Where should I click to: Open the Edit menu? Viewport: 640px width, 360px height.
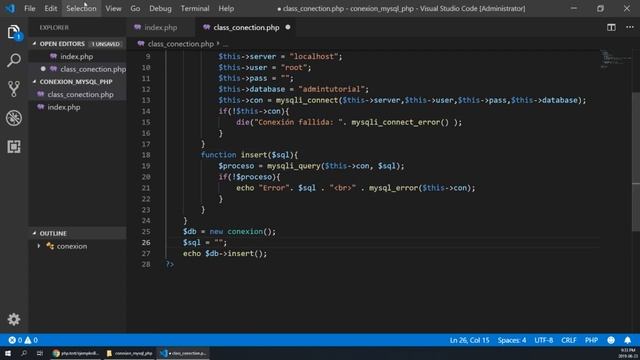pos(51,8)
